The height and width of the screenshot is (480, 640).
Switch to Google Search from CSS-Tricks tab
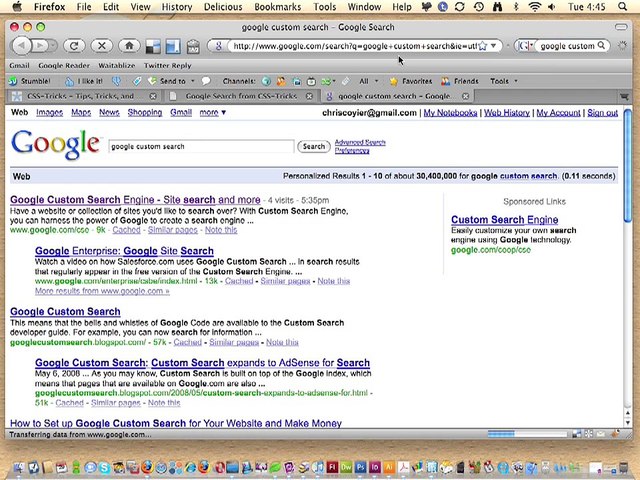coord(241,96)
